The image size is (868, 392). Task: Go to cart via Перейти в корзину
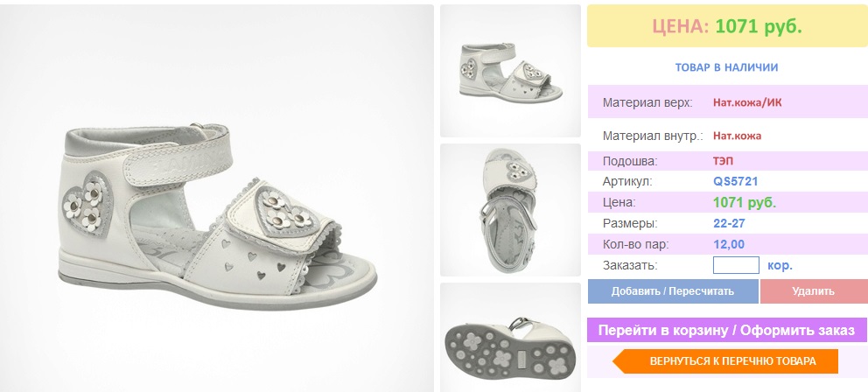726,330
